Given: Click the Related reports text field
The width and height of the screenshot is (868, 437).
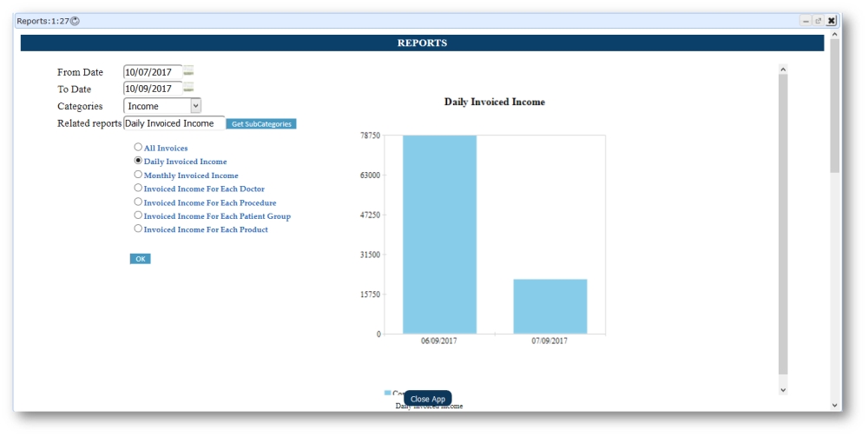Looking at the screenshot, I should point(174,123).
